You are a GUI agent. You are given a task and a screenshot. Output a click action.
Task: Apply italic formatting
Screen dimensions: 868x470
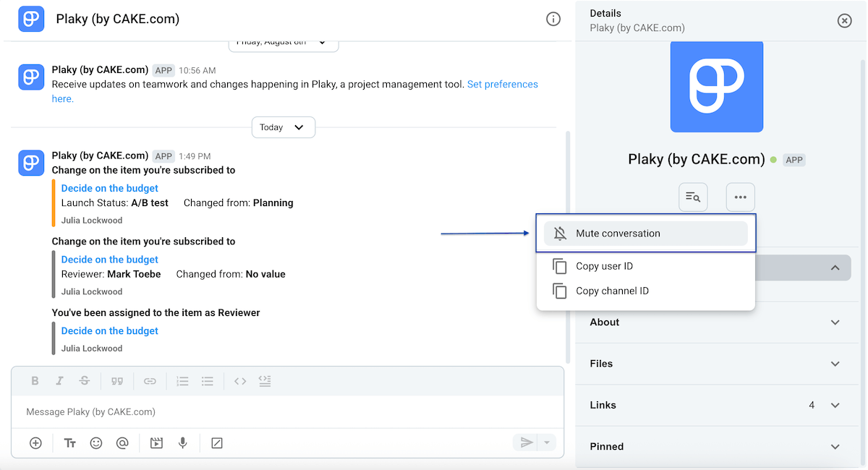(x=60, y=381)
